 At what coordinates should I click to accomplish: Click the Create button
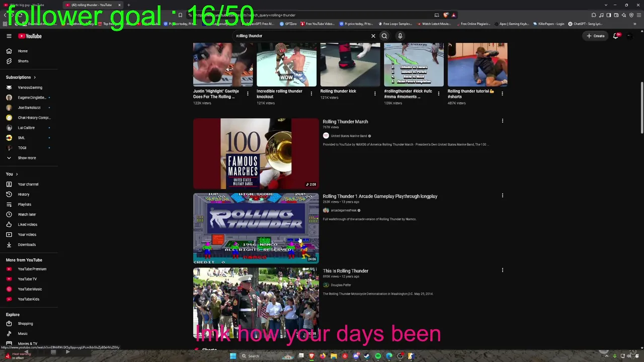[x=596, y=36]
